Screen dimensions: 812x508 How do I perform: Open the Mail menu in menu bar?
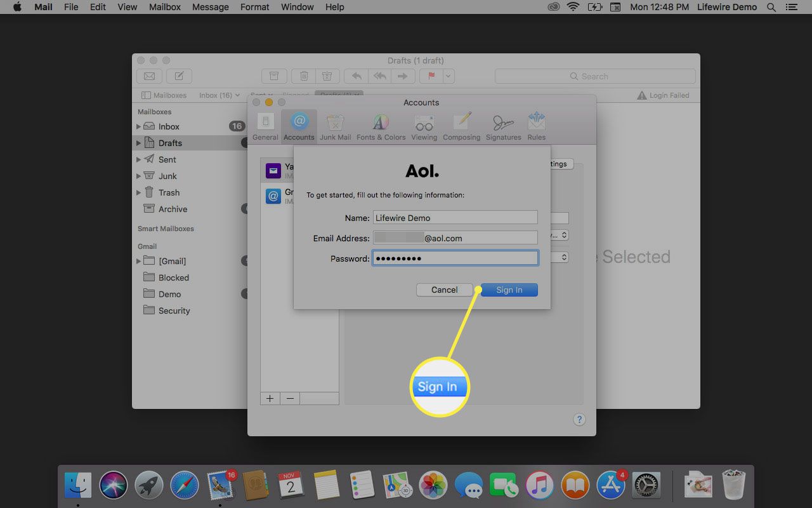(43, 7)
